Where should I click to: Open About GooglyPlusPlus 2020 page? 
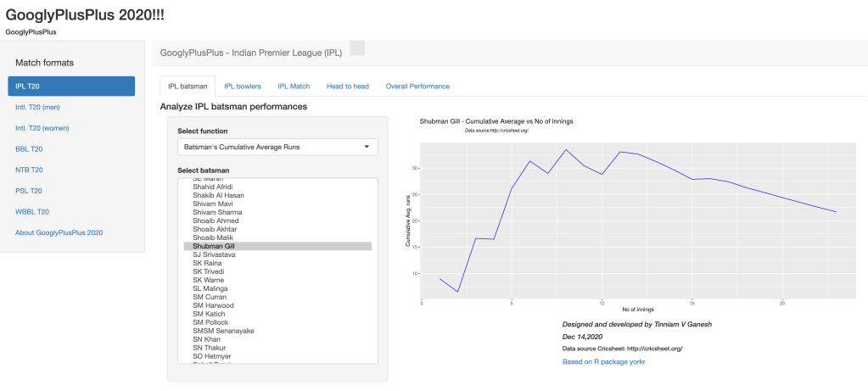[59, 232]
